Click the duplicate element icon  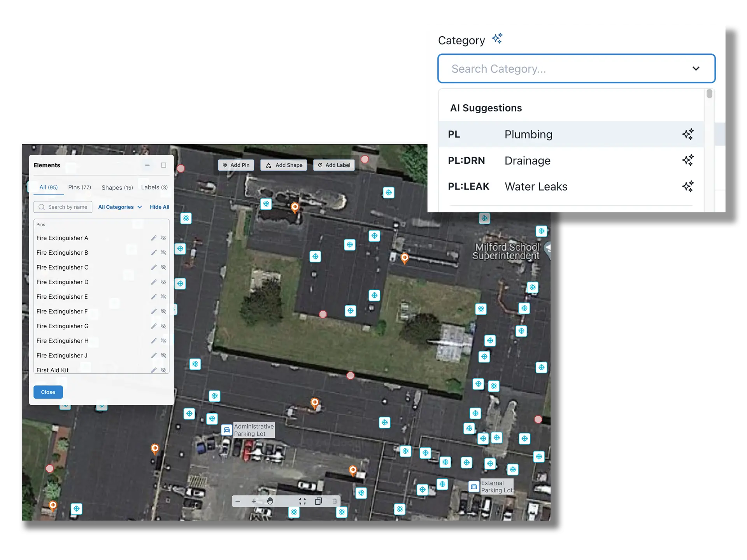pos(318,501)
